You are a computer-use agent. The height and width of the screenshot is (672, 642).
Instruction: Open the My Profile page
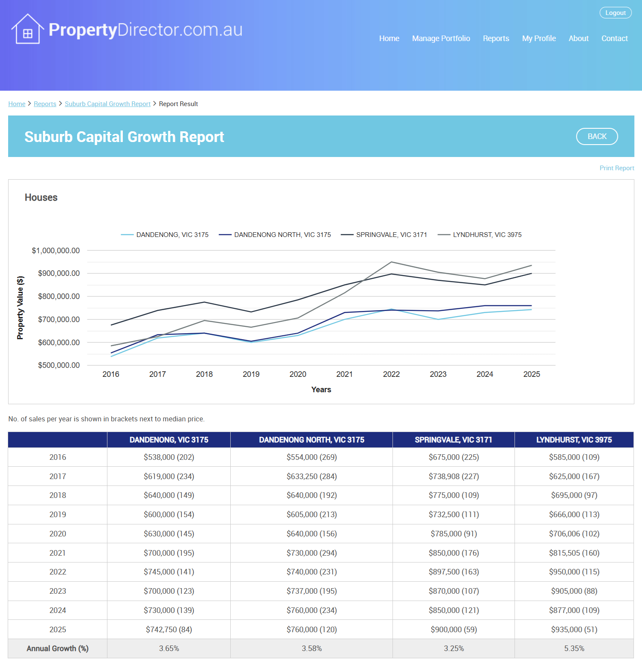click(x=538, y=38)
